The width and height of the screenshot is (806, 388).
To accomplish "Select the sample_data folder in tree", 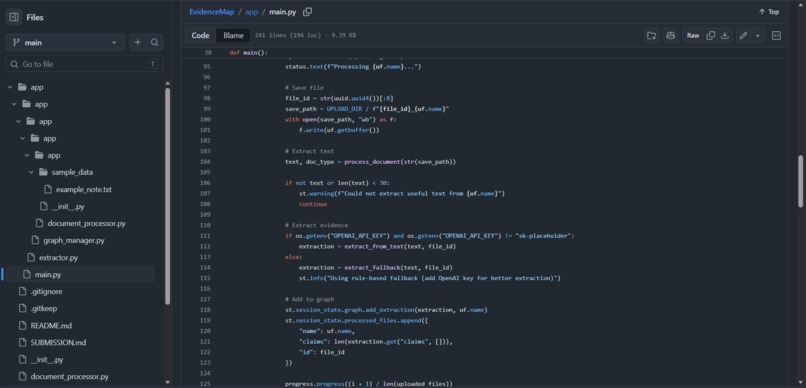I will point(72,172).
